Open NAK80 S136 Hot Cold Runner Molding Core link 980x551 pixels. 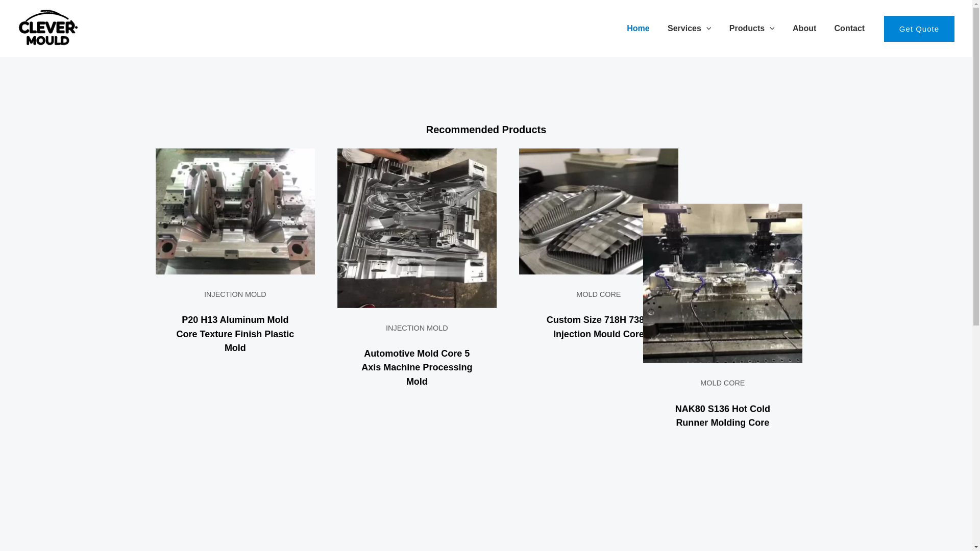[x=723, y=416]
